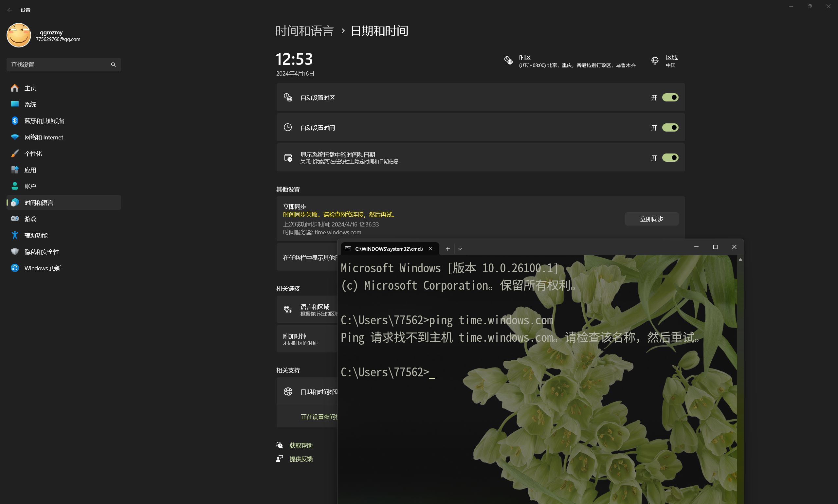
Task: Open the Terminal new-tab dropdown chevron
Action: 460,249
